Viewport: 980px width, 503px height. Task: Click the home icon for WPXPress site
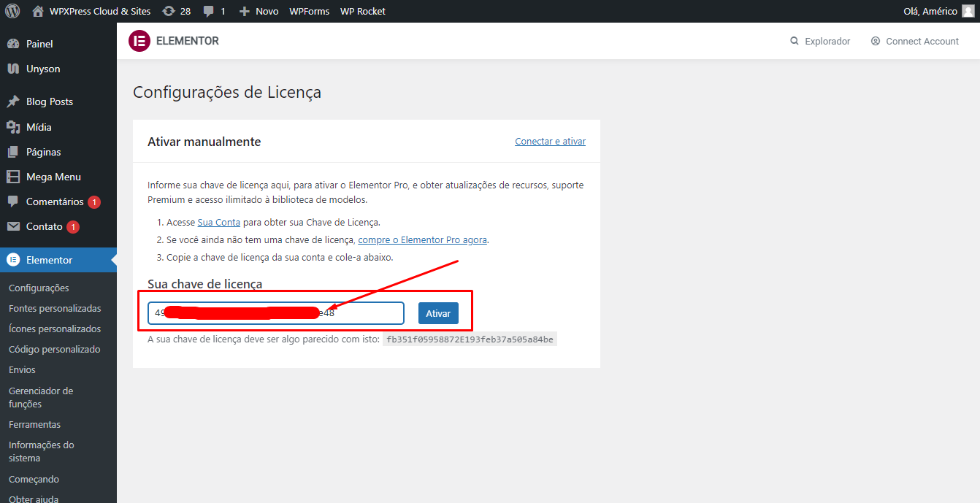click(x=38, y=11)
